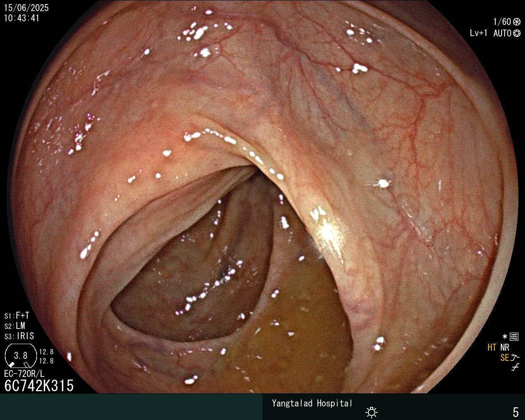
Task: Click the 1/60 shutter speed value
Action: tap(502, 22)
